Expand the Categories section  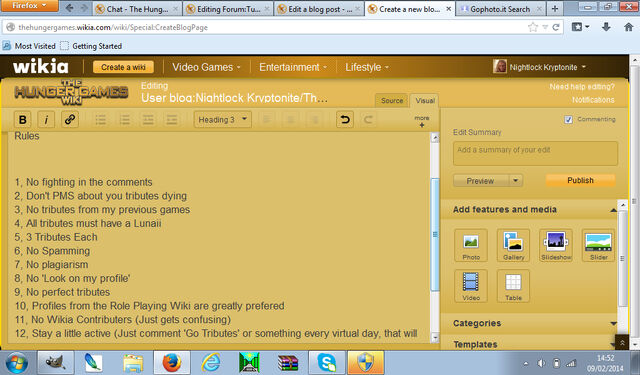[x=534, y=323]
